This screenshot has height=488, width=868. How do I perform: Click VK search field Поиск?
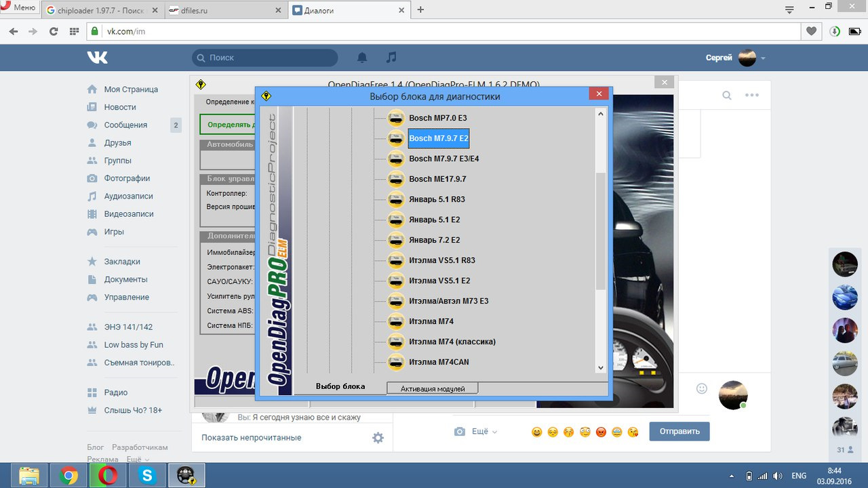tap(265, 58)
